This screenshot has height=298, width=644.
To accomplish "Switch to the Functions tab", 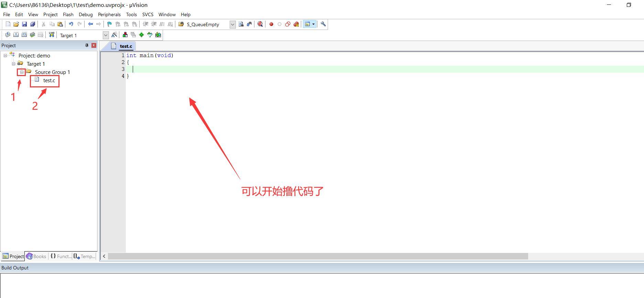I will 61,256.
